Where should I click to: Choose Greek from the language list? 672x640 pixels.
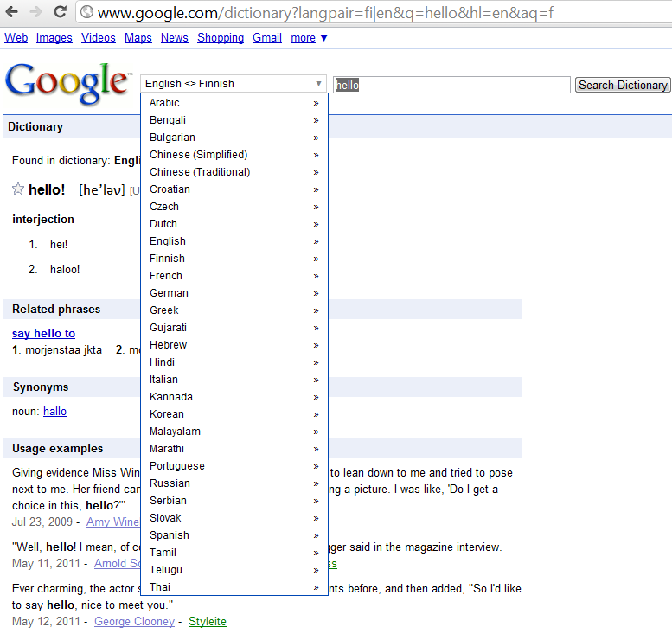click(234, 310)
